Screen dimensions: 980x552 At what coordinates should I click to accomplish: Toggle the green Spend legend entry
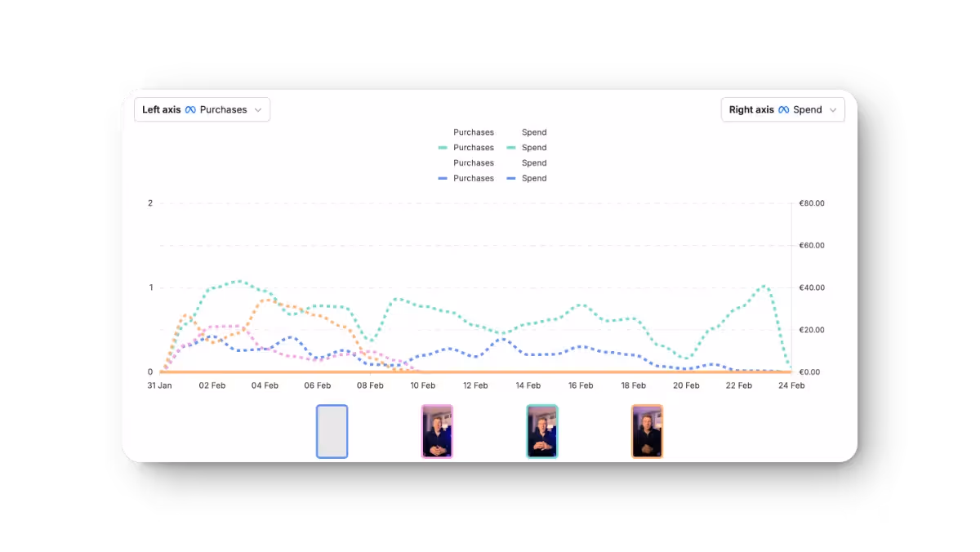[527, 148]
